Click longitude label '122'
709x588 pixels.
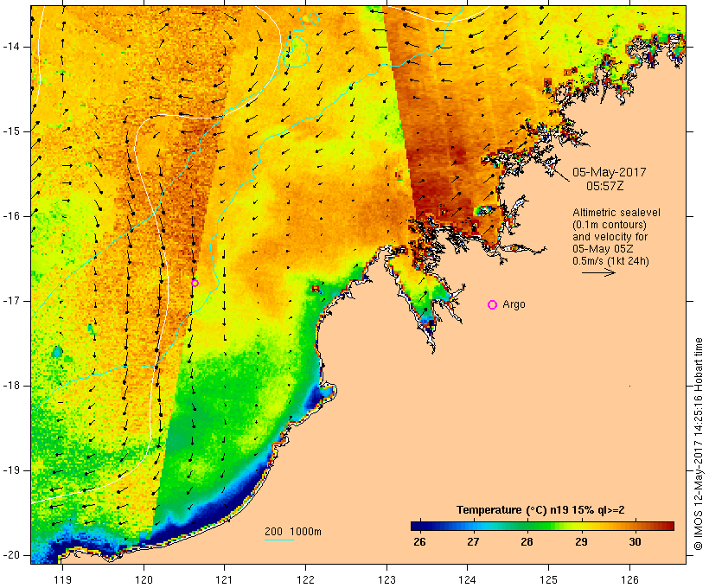pyautogui.click(x=305, y=580)
